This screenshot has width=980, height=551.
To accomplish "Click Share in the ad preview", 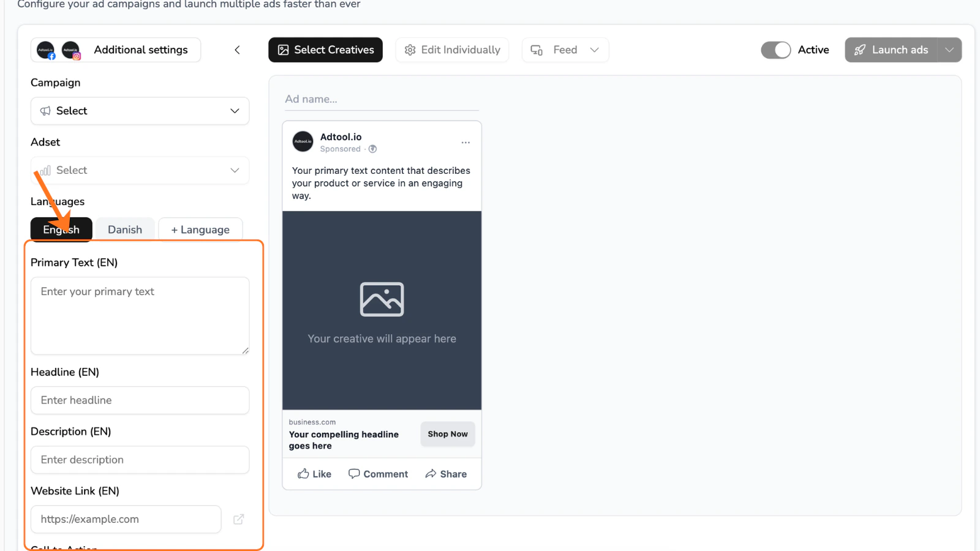I will click(x=446, y=474).
